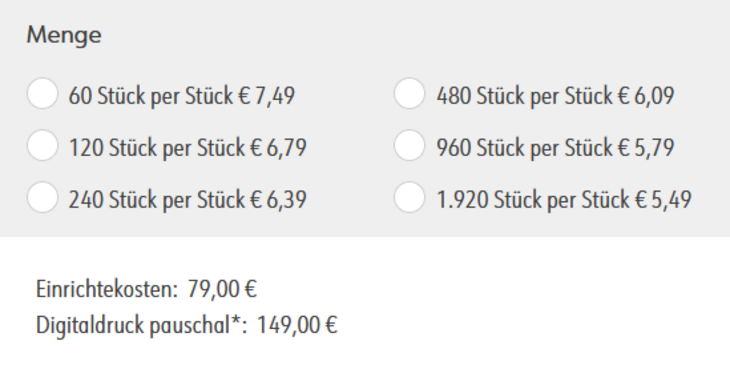Select the 120 Stück radio button
Image resolution: width=730 pixels, height=369 pixels.
[x=42, y=145]
